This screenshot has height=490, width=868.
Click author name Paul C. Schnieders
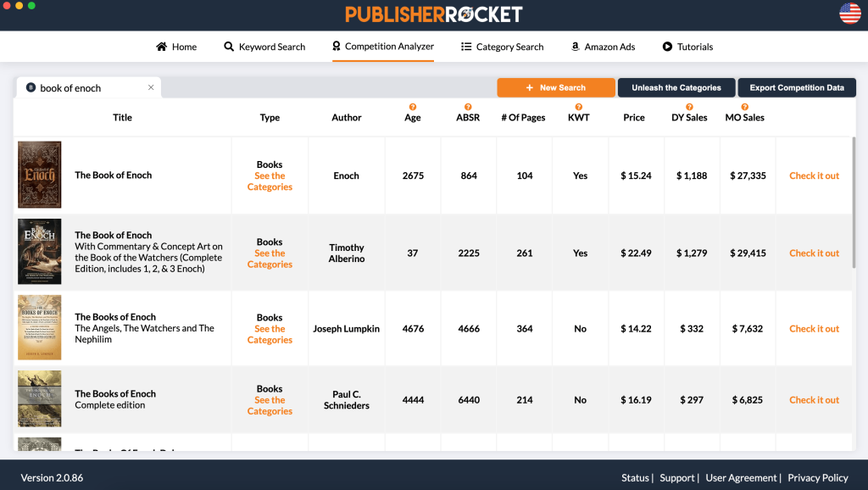(x=347, y=400)
